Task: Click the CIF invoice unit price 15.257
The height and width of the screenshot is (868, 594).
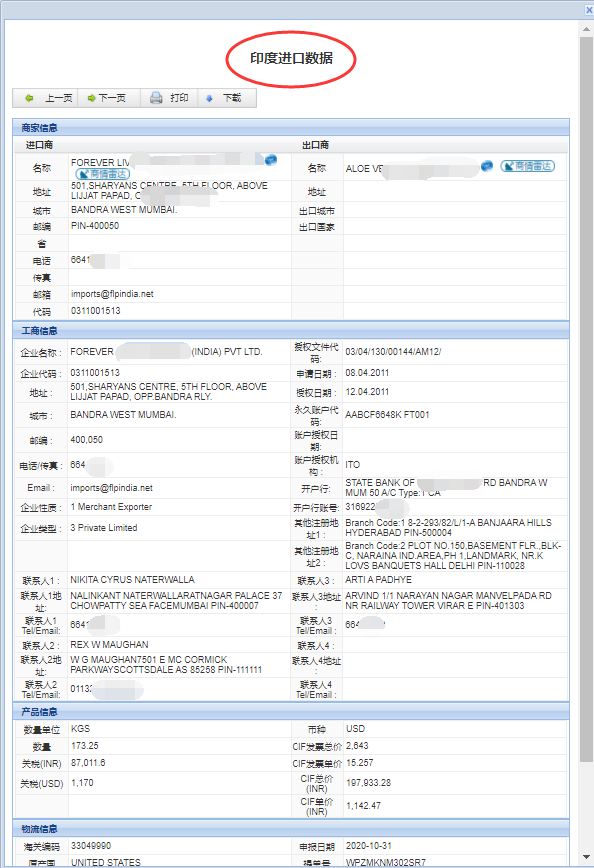Action: 360,763
